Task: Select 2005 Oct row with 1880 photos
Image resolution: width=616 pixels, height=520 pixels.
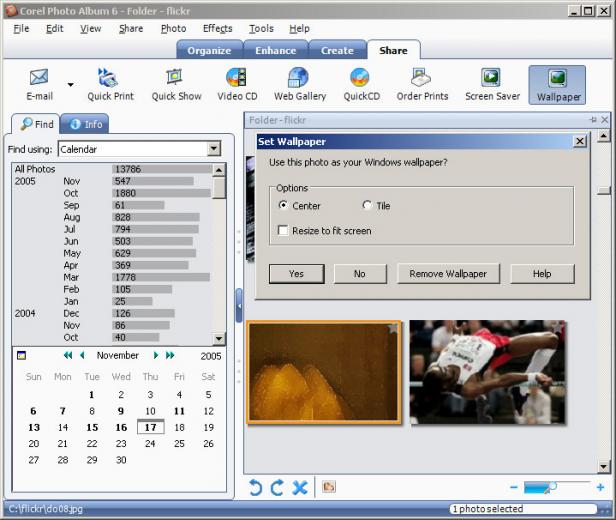Action: [112, 193]
